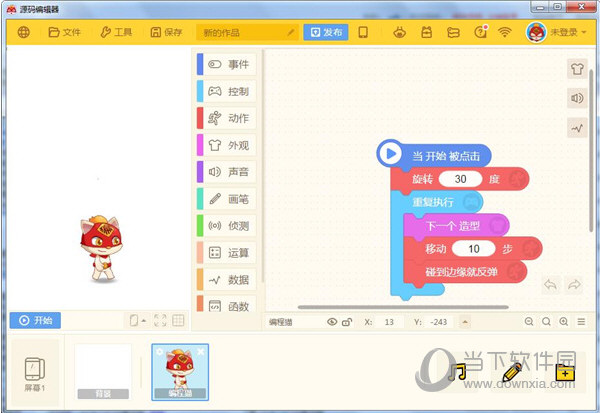Undo the last action with the left arrow
The height and width of the screenshot is (413, 600).
(x=550, y=285)
